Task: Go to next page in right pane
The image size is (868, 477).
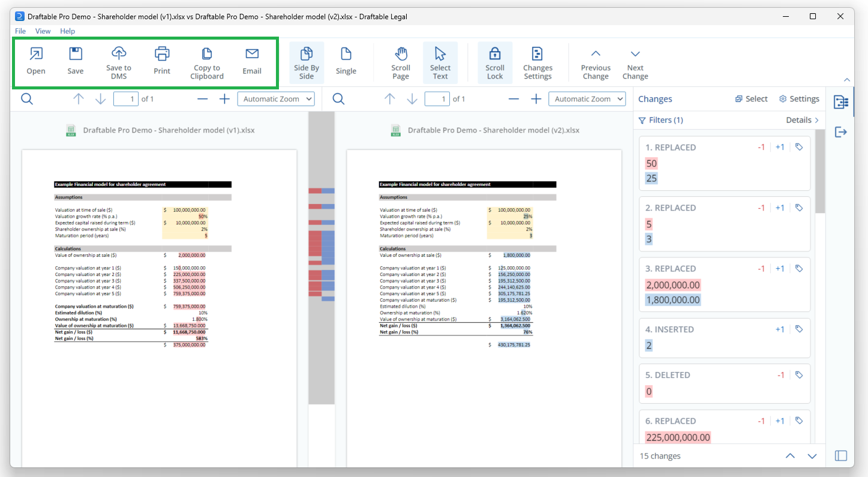Action: [x=412, y=99]
